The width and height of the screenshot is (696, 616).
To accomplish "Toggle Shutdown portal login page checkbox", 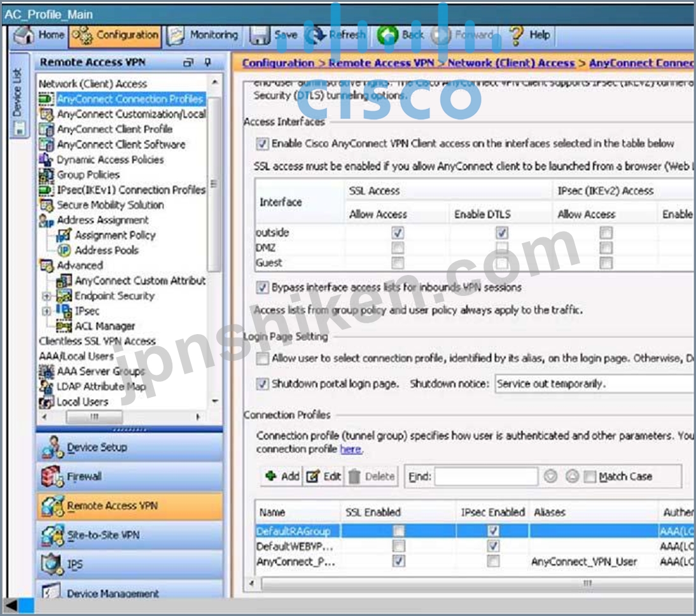I will click(x=262, y=383).
